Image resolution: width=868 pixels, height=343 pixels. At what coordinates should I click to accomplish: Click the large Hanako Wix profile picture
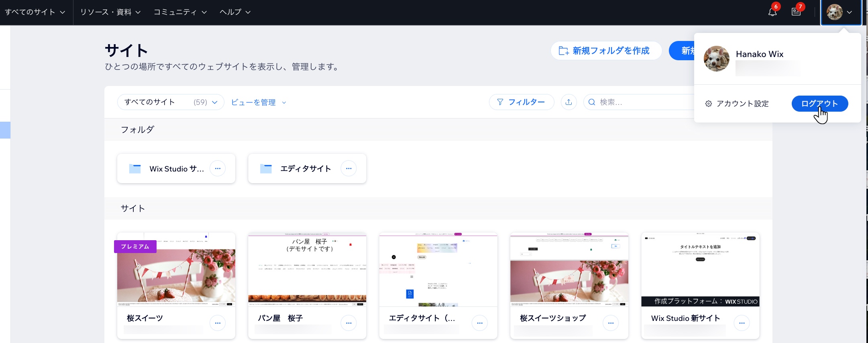tap(717, 59)
